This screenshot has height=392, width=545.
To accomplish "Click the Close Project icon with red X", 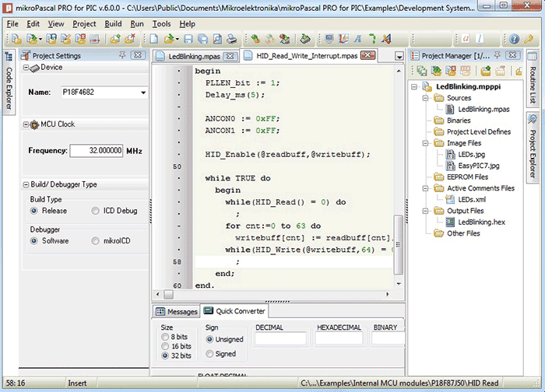I will pos(80,39).
